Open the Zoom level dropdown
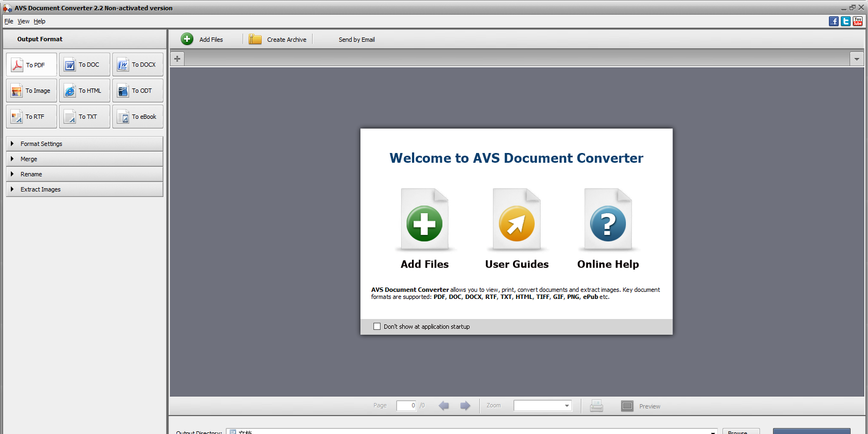 tap(567, 406)
